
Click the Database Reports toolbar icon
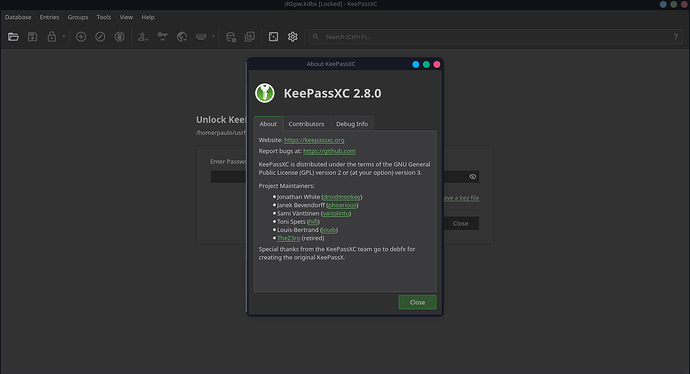click(250, 37)
